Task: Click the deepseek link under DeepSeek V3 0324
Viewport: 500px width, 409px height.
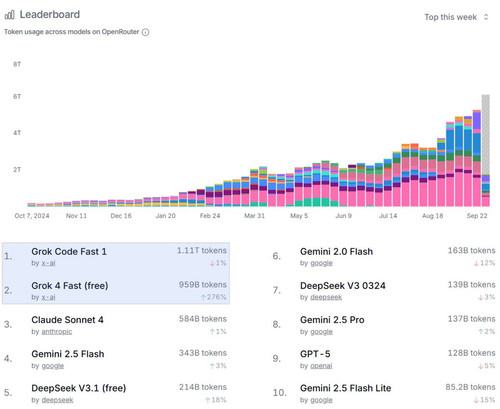Action: tap(326, 297)
